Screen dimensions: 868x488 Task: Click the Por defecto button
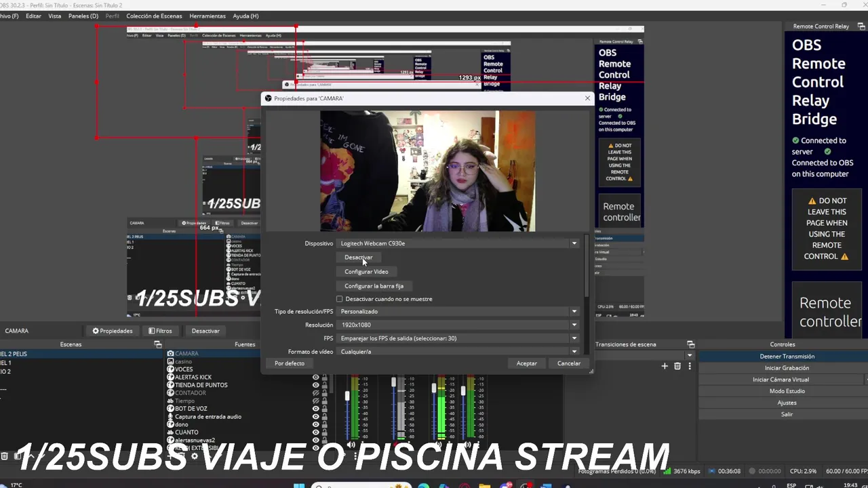(x=290, y=363)
